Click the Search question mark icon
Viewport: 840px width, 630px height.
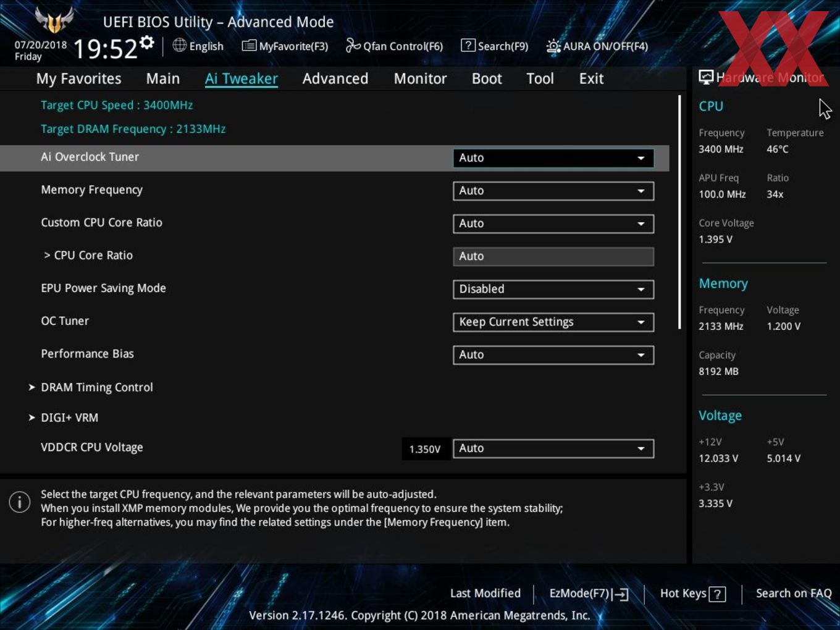(x=468, y=45)
